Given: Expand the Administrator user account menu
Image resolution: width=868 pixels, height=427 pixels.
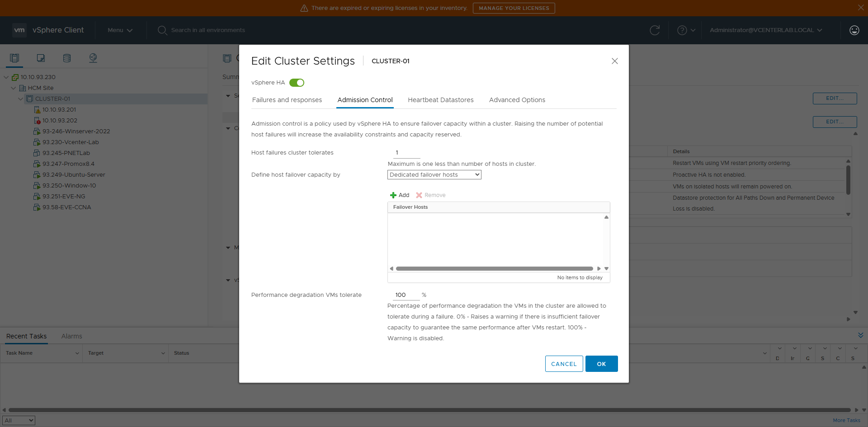Looking at the screenshot, I should click(765, 30).
